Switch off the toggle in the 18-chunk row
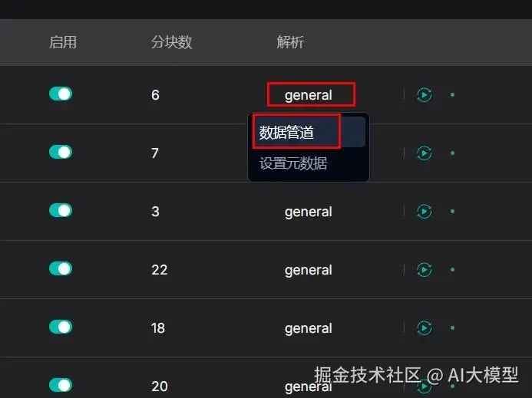This screenshot has width=532, height=398. 61,327
